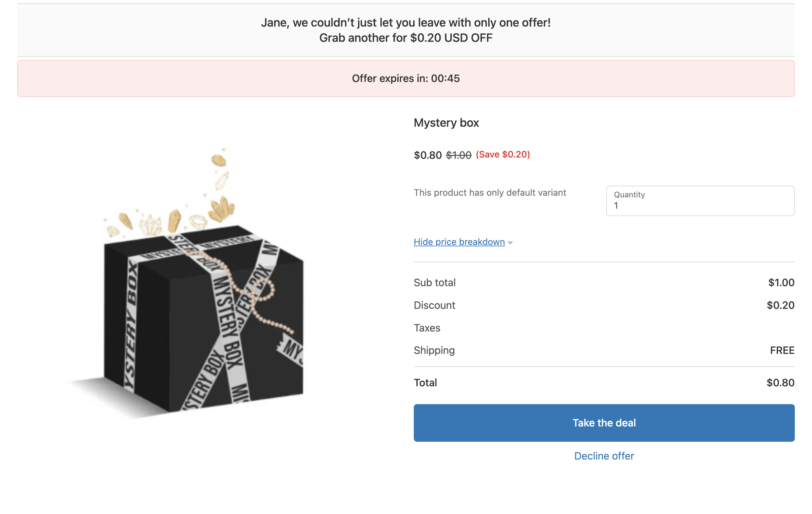This screenshot has width=812, height=514.
Task: Click the Taxes row label
Action: [427, 328]
